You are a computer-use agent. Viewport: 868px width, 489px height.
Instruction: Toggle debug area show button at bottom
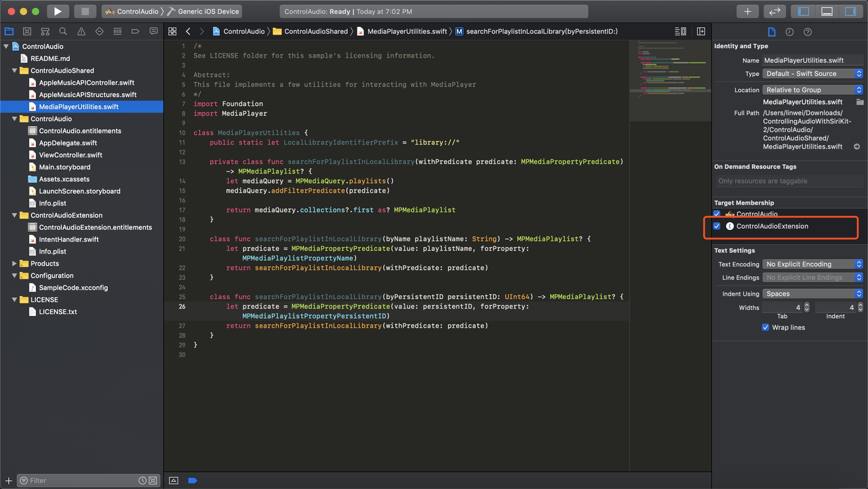click(174, 480)
